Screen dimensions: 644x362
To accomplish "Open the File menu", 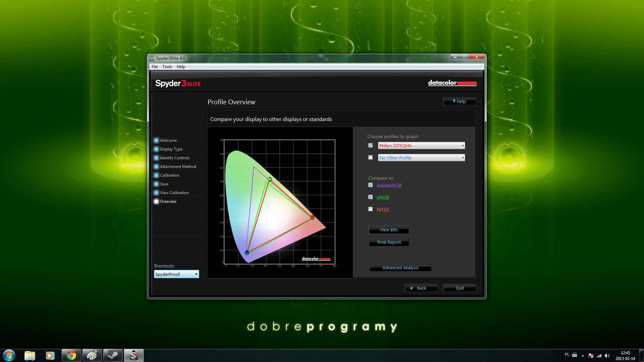I will point(154,67).
